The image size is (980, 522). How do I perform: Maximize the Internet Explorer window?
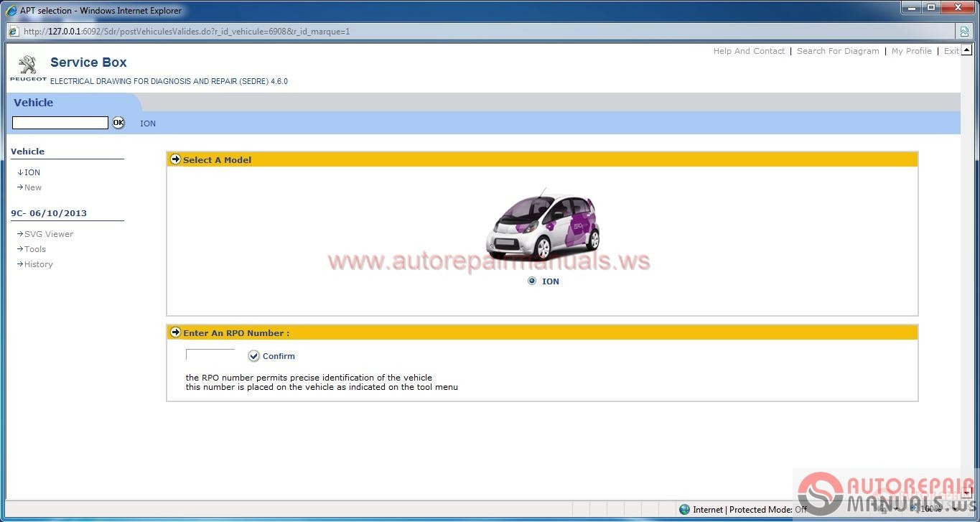(x=931, y=7)
